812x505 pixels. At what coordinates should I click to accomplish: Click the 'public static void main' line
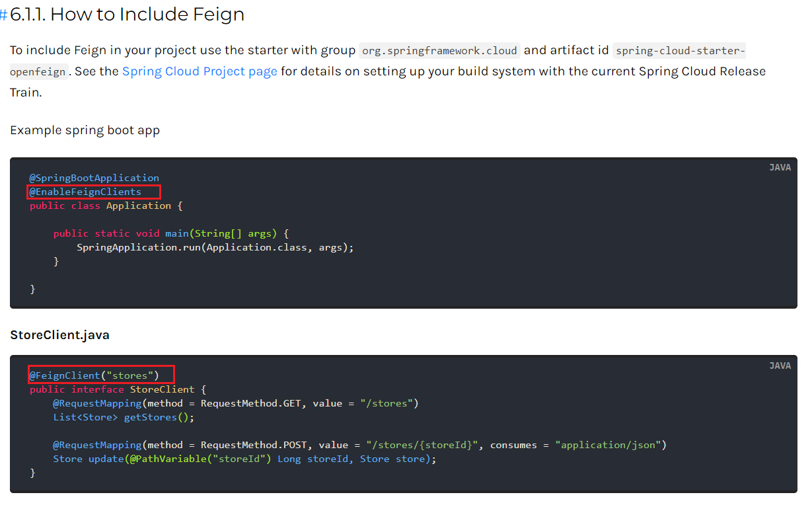(171, 233)
